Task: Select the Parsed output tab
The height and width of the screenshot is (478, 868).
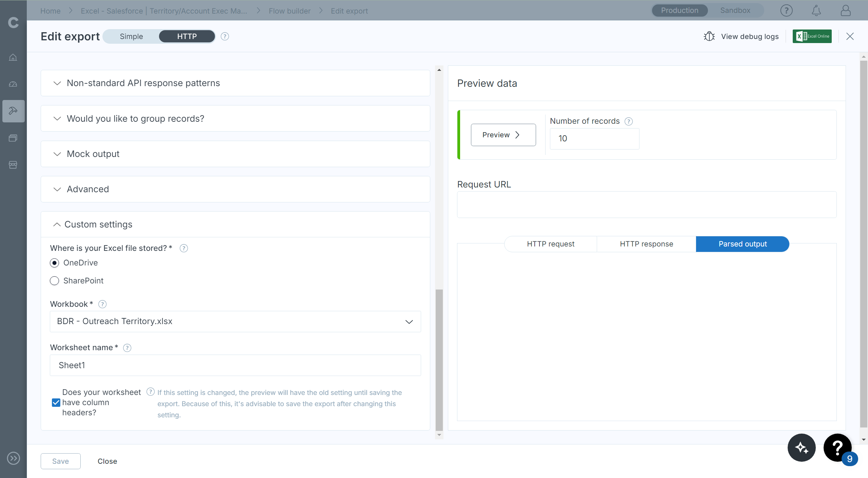Action: pos(743,244)
